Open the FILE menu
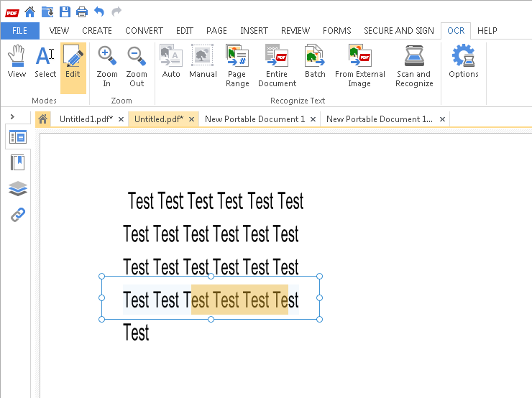 click(x=19, y=31)
